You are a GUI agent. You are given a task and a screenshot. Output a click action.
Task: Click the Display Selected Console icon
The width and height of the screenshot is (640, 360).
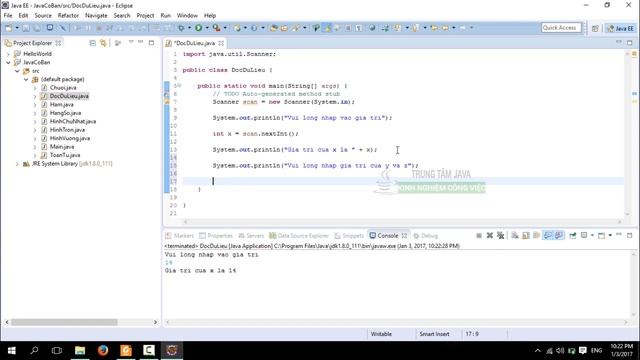[584, 236]
